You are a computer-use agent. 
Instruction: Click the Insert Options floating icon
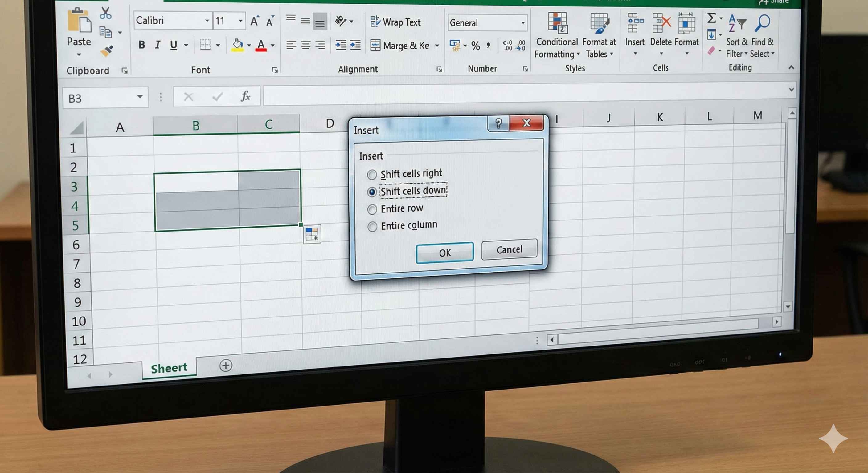coord(312,234)
